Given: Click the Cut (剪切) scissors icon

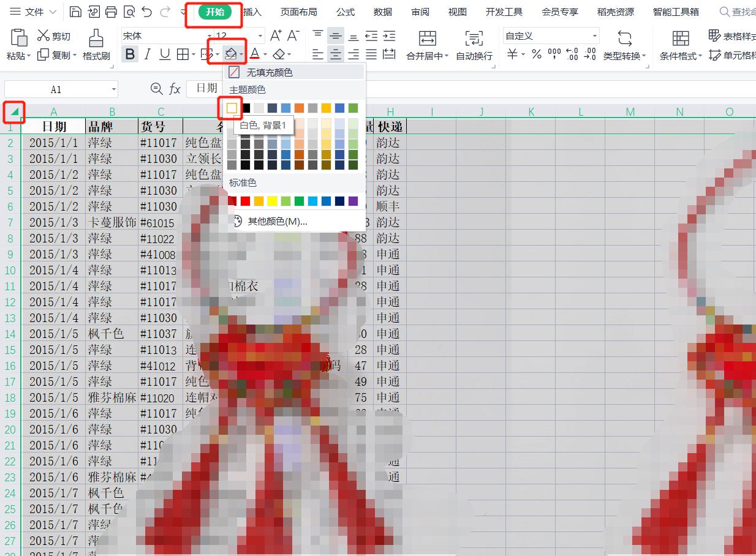Looking at the screenshot, I should (43, 36).
